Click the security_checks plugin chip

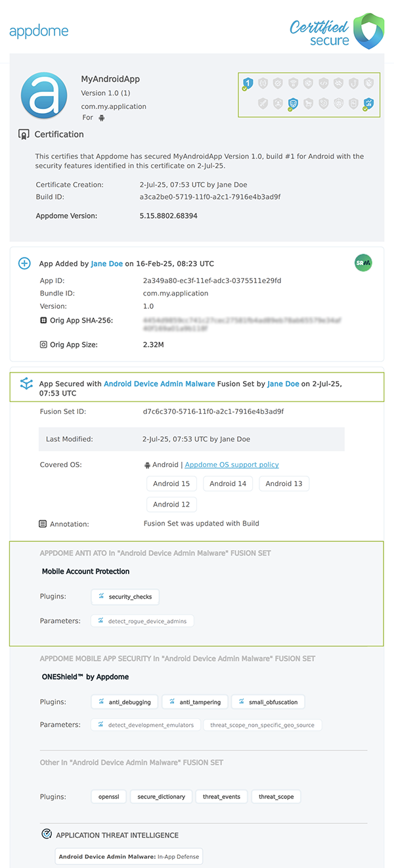point(125,597)
